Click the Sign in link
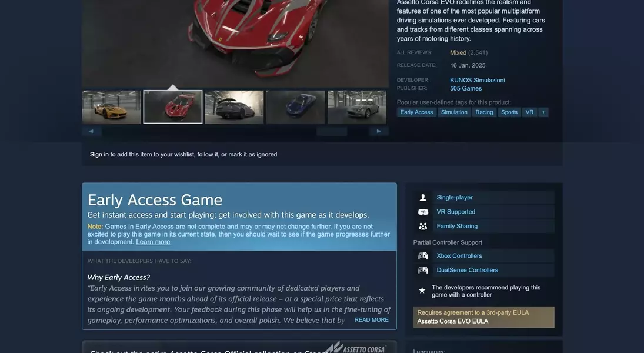Viewport: 644px width, 353px height. [x=99, y=155]
